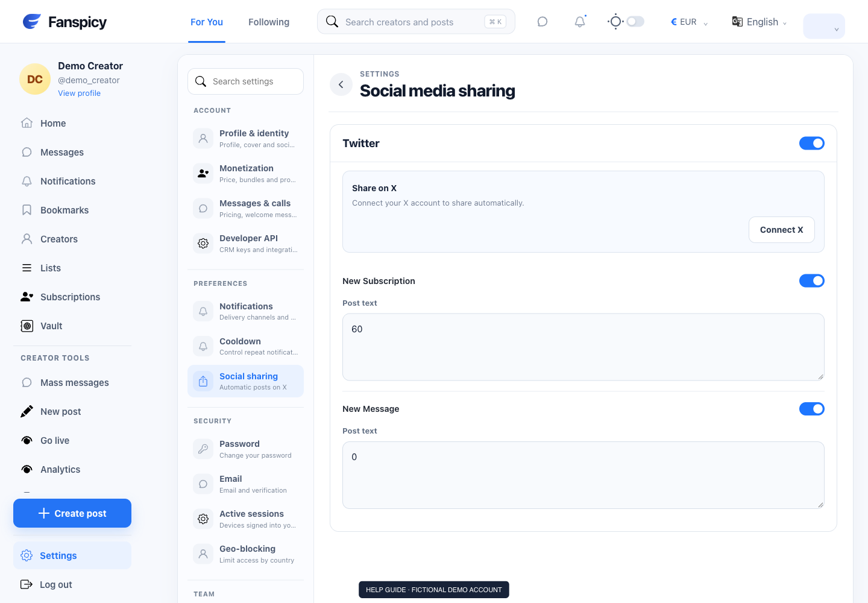Screen dimensions: 868x603
Task: Open the account menu dropdown at top right
Action: tap(824, 27)
